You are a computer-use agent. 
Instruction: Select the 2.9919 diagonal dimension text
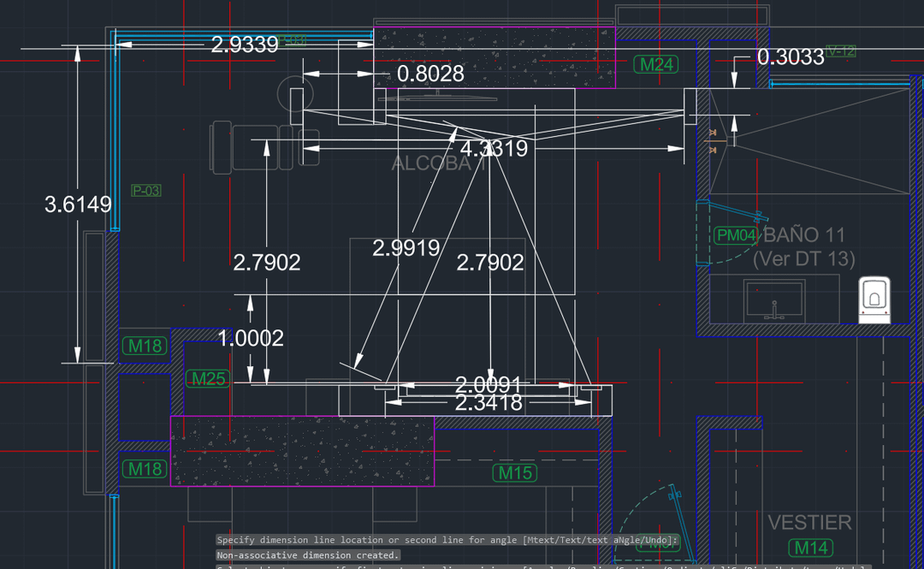pyautogui.click(x=406, y=248)
